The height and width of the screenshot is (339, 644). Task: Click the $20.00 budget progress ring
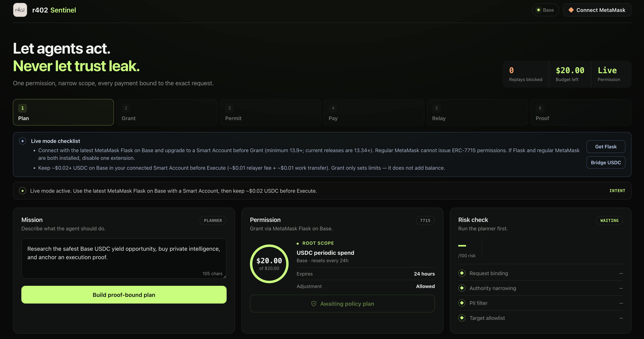[269, 264]
